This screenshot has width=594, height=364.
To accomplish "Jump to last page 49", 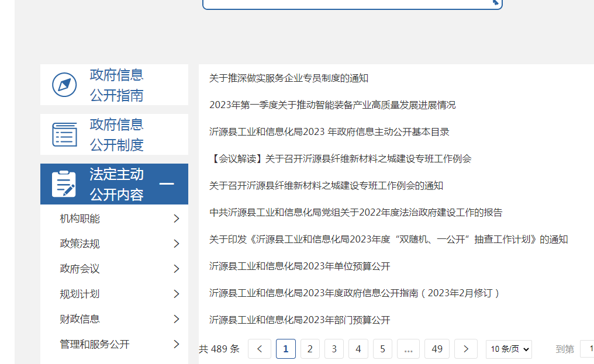I will click(x=437, y=349).
